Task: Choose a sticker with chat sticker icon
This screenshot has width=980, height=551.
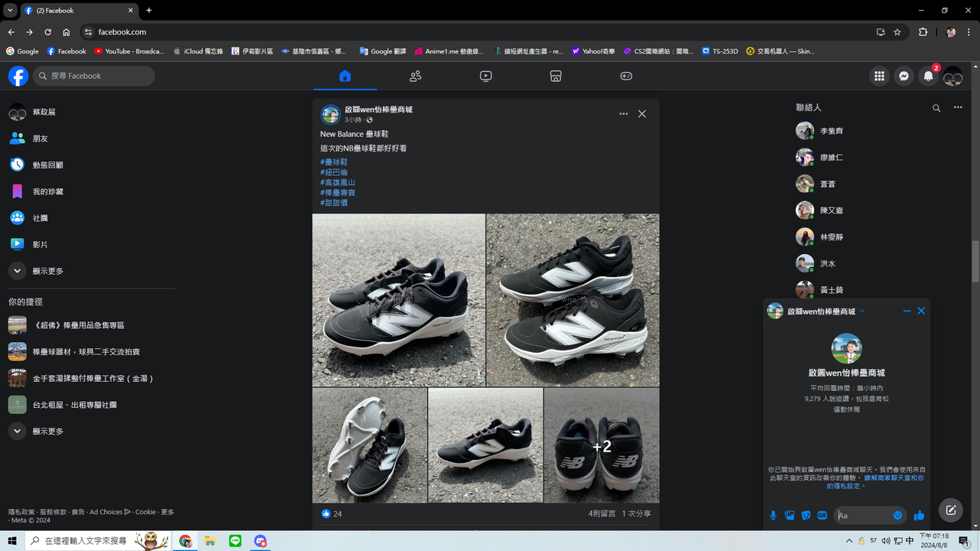Action: pyautogui.click(x=806, y=515)
